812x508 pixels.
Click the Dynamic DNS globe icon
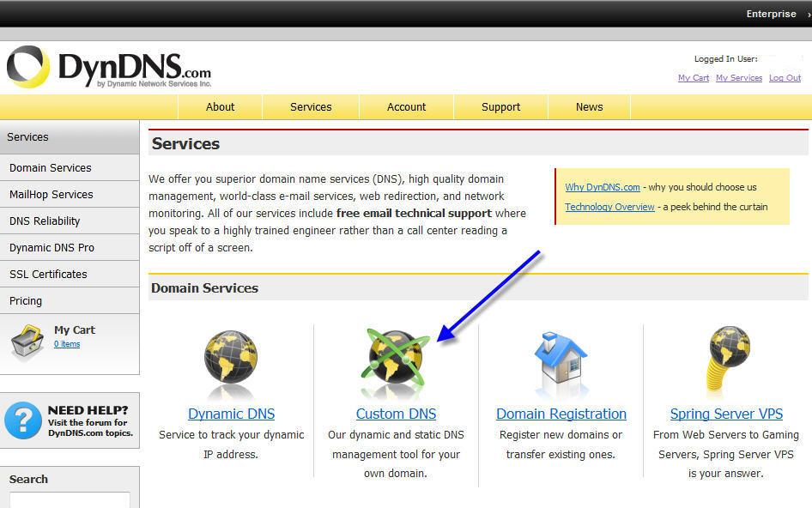click(231, 357)
